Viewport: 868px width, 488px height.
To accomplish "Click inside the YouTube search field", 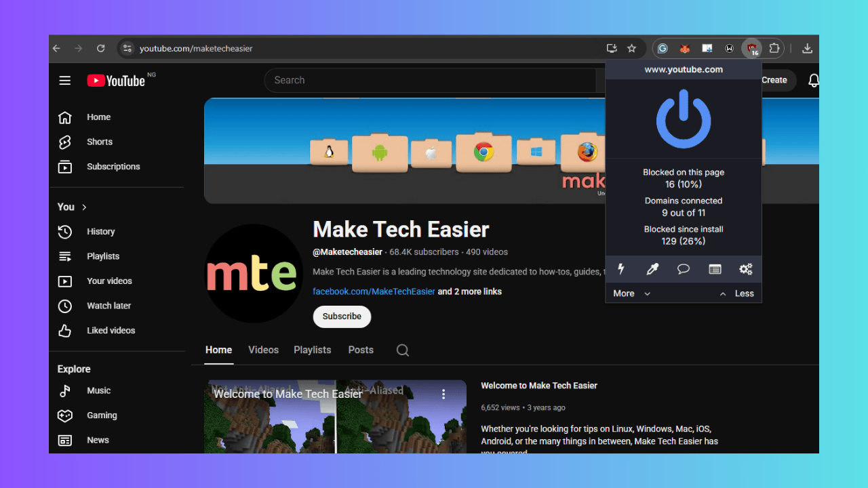I will click(407, 80).
